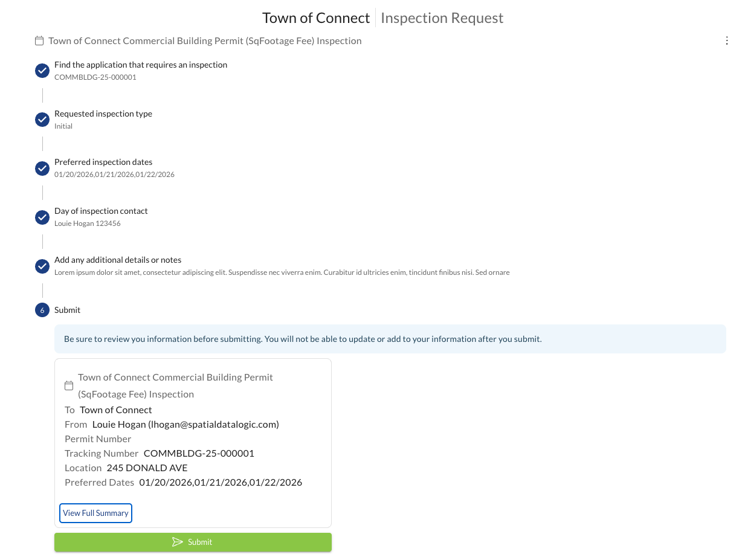Click the review information notice banner
This screenshot has height=560, width=748.
390,339
